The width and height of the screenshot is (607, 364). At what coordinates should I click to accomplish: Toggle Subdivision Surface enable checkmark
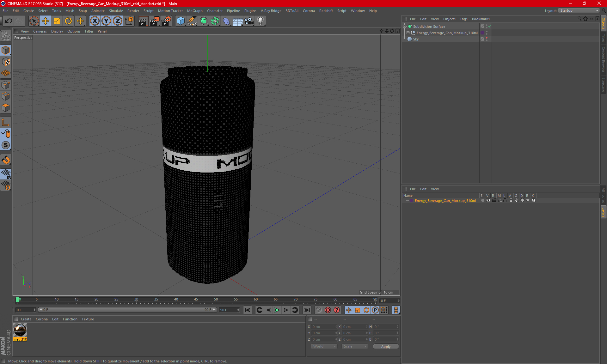tap(490, 27)
